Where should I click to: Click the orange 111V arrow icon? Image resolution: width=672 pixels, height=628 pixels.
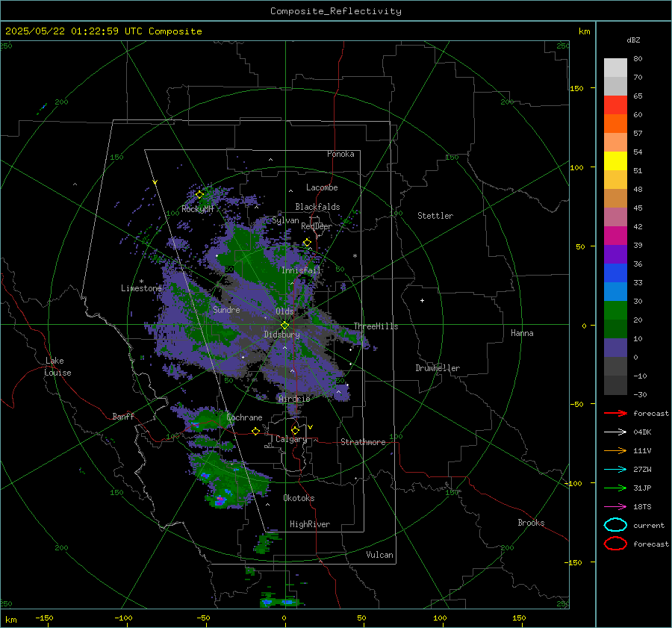coord(615,450)
